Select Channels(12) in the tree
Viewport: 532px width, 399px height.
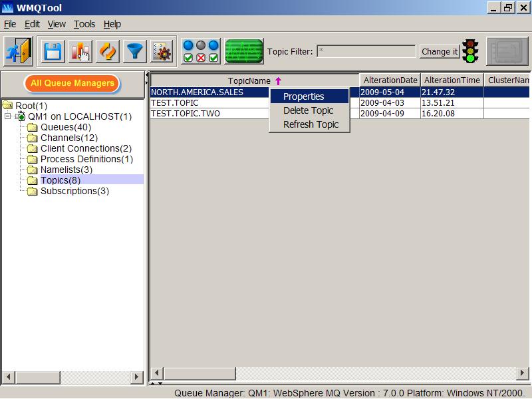coord(69,138)
